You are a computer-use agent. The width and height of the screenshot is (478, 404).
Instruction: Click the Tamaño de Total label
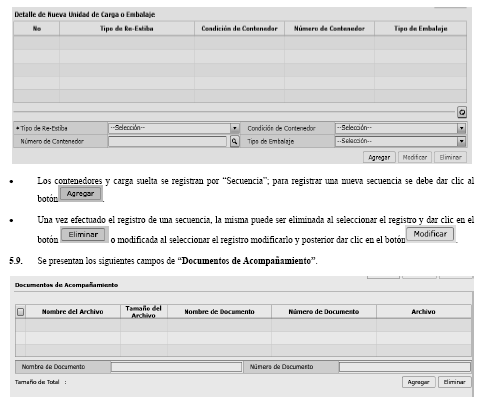pos(37,382)
